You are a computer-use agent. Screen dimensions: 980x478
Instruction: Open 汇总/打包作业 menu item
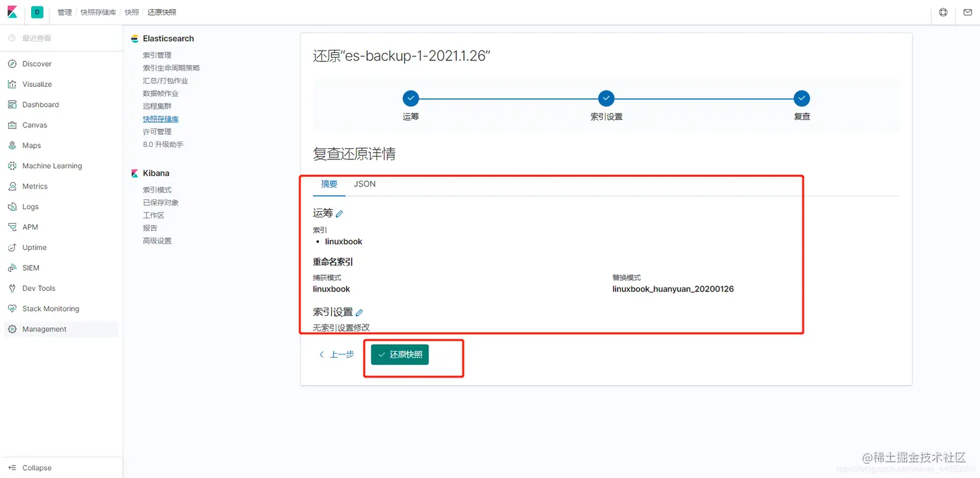tap(165, 81)
